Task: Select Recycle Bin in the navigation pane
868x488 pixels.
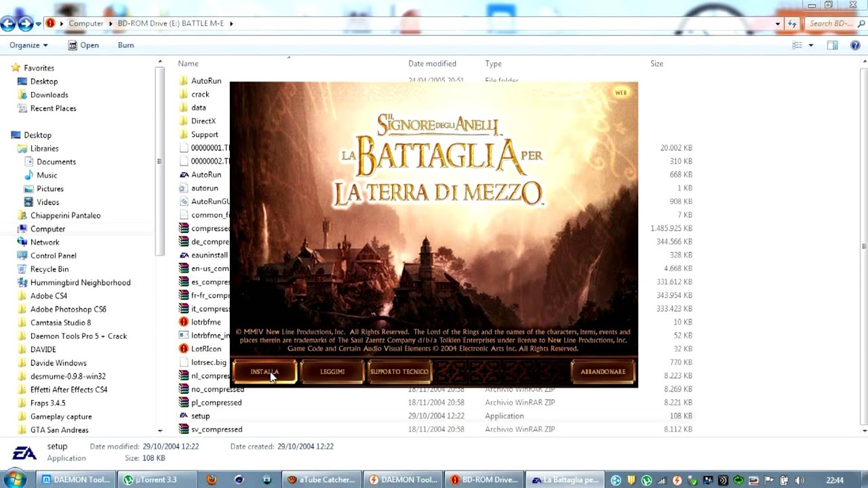Action: point(49,269)
